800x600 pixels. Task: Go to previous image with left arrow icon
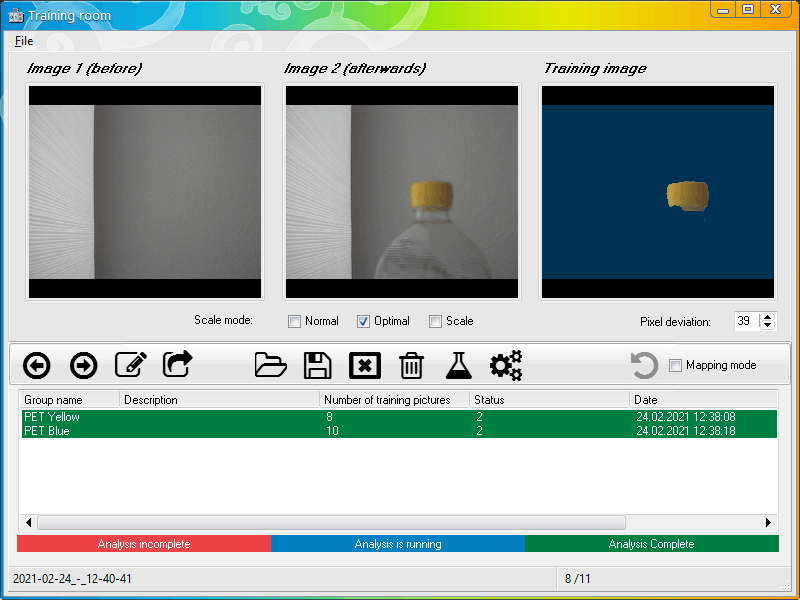tap(37, 366)
